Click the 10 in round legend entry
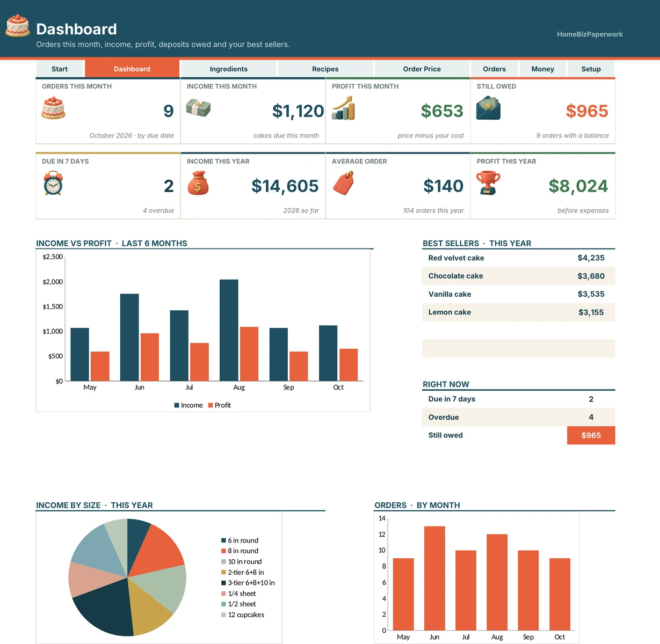Image resolution: width=660 pixels, height=644 pixels. [242, 561]
